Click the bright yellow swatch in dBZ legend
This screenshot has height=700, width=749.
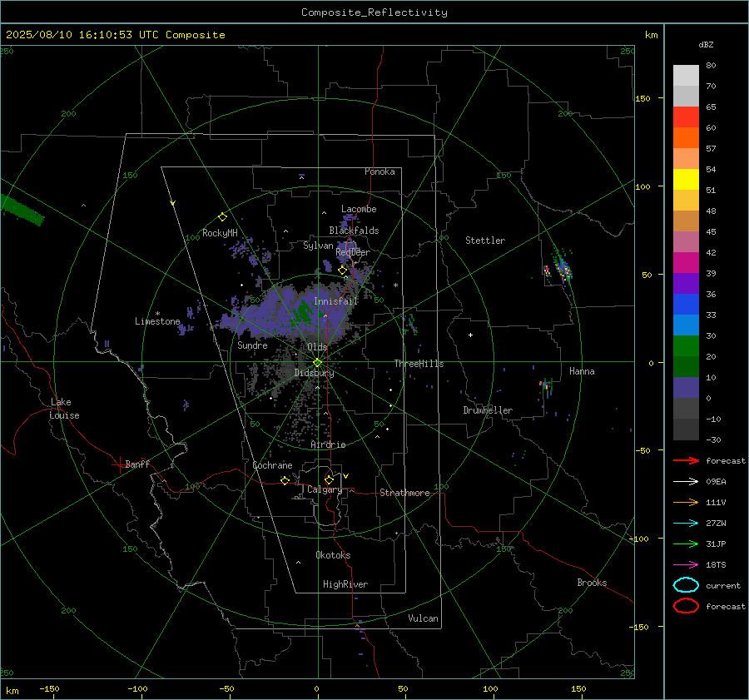point(686,179)
